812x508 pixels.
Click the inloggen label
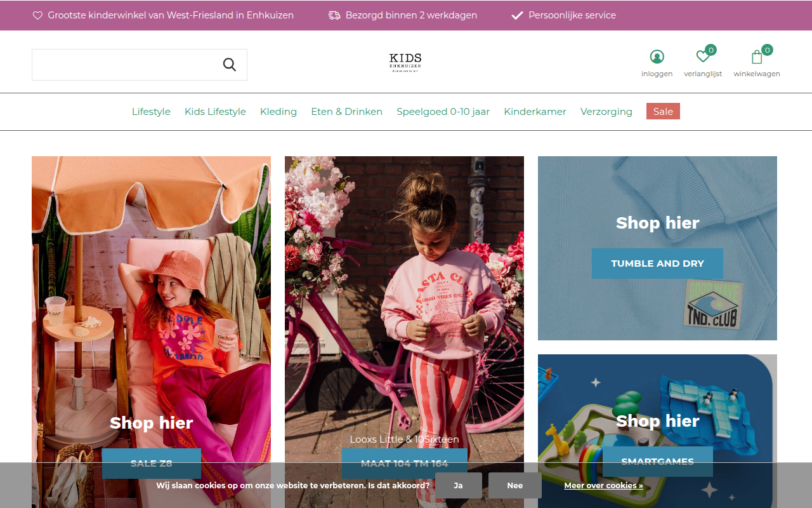pos(657,74)
